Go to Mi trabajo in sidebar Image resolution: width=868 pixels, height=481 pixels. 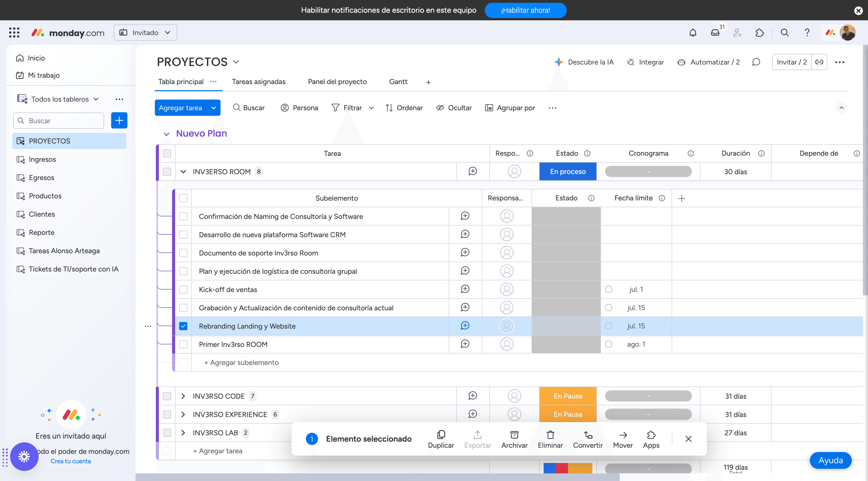[x=38, y=75]
